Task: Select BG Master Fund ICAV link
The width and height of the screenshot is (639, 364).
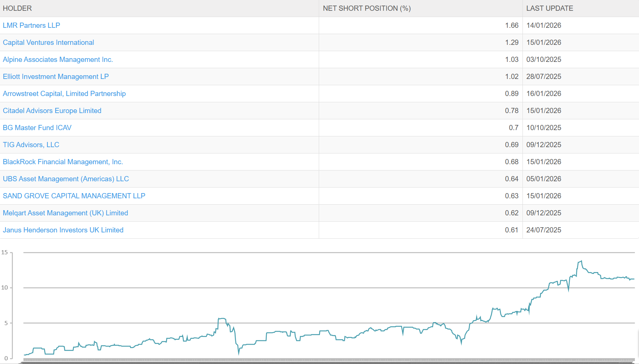Action: [37, 128]
